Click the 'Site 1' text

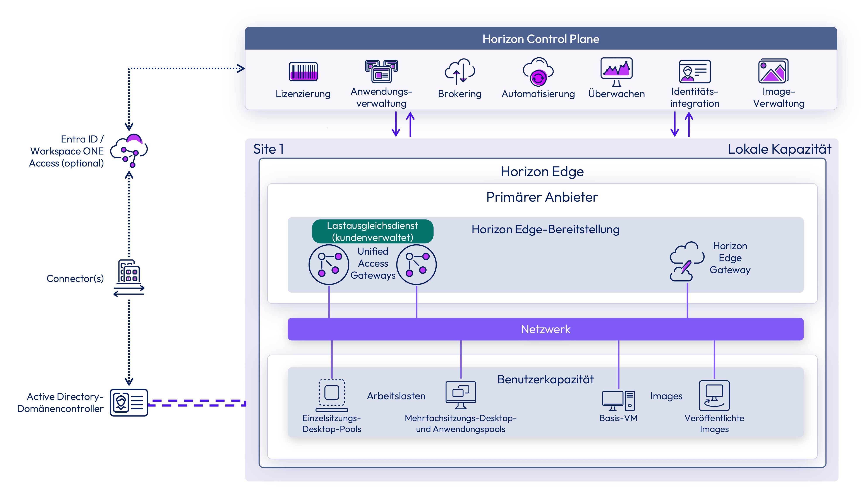[x=268, y=149]
